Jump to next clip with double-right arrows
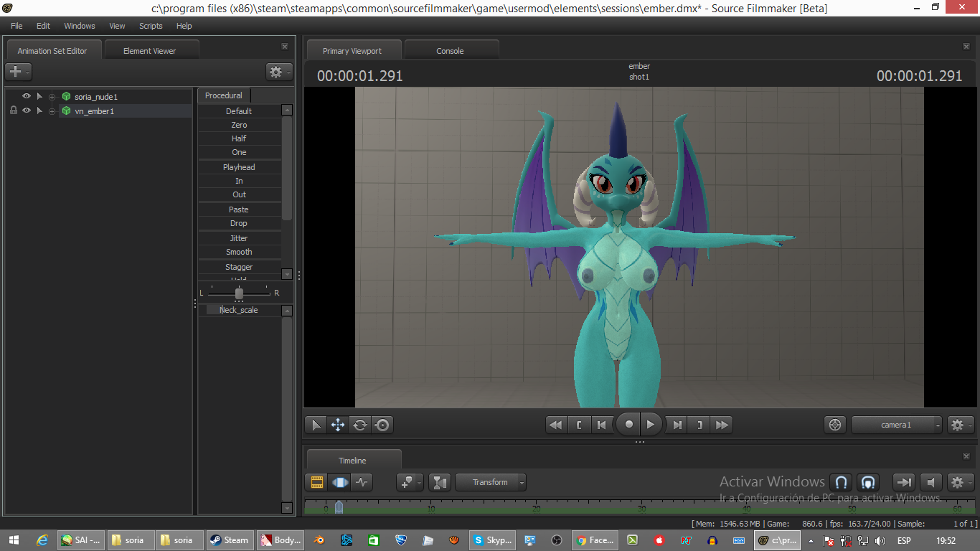The width and height of the screenshot is (980, 551). pyautogui.click(x=722, y=425)
